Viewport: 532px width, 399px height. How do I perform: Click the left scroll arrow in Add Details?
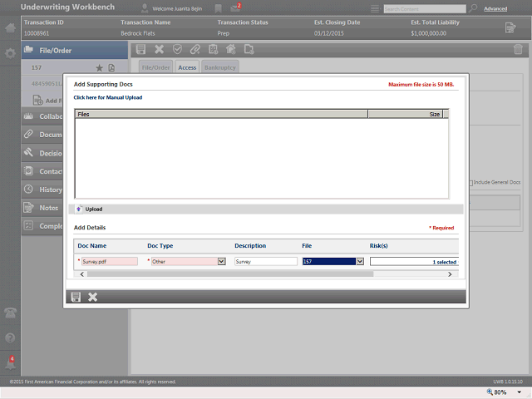82,274
